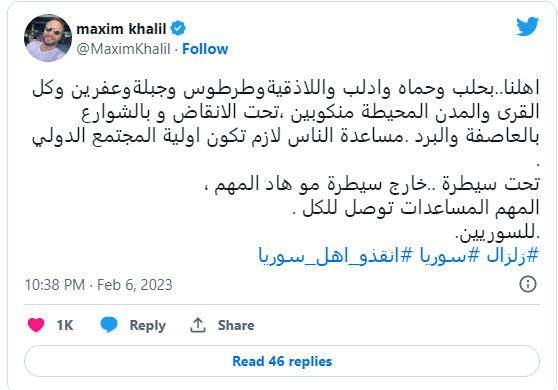This screenshot has width=558, height=390.
Task: Open maxim khalil's profile picture
Action: (48, 38)
